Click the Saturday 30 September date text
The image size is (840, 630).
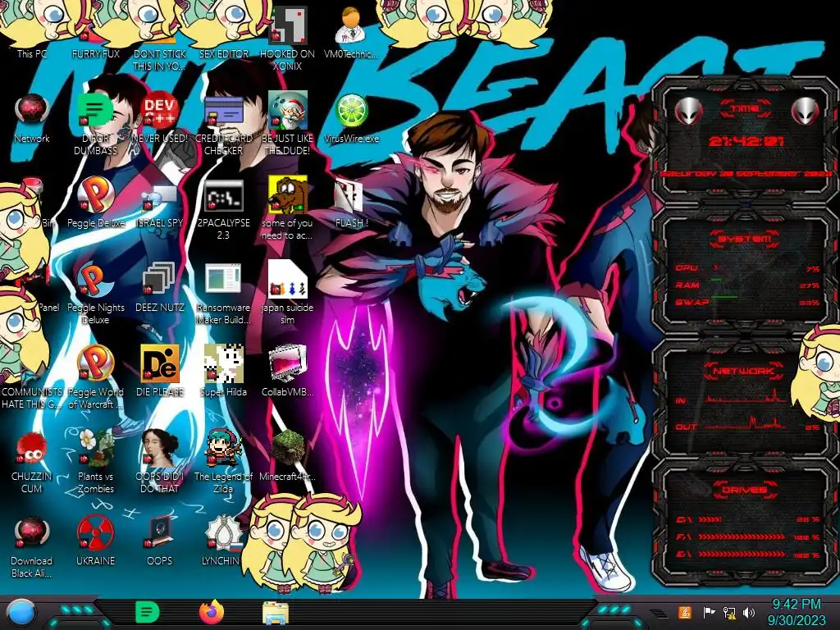pos(747,174)
